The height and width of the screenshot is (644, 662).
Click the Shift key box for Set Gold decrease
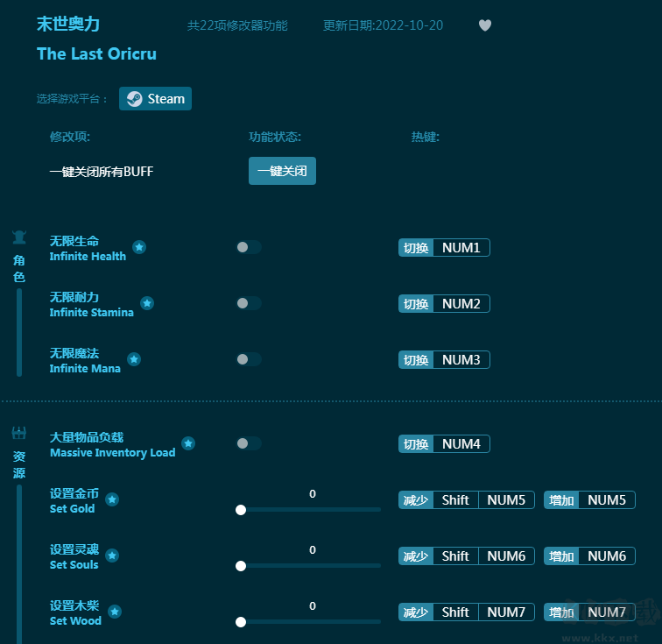tap(455, 500)
